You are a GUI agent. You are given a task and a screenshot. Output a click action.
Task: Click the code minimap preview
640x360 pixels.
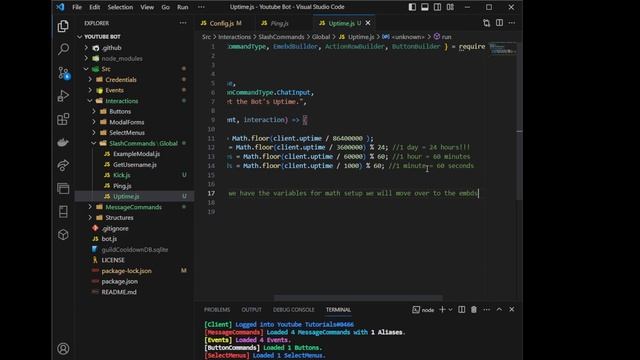click(502, 49)
